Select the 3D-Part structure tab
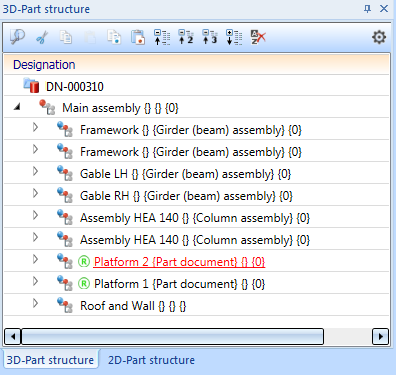This screenshot has width=396, height=375. point(50,360)
